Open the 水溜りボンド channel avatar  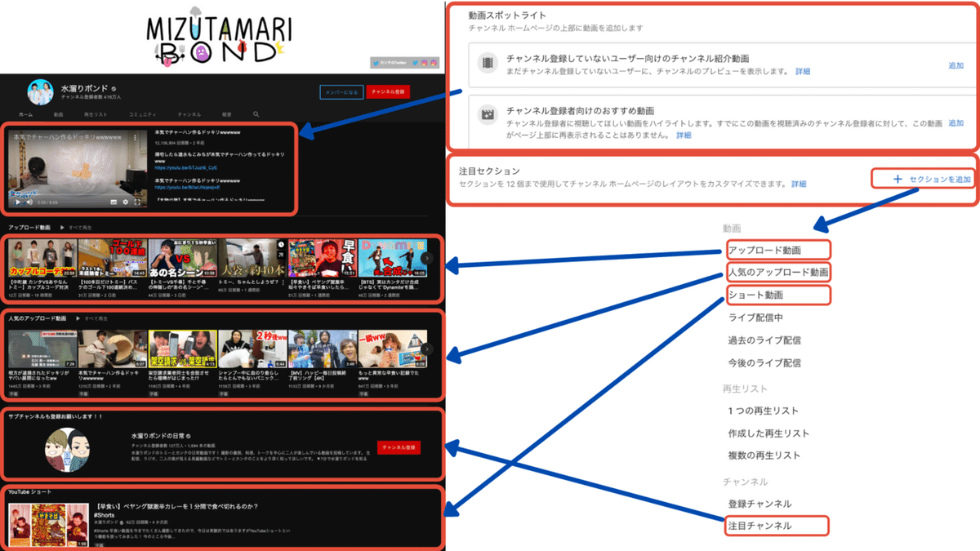[41, 92]
